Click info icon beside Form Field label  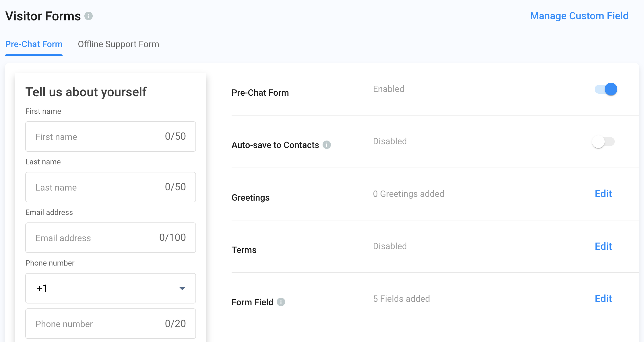(281, 302)
